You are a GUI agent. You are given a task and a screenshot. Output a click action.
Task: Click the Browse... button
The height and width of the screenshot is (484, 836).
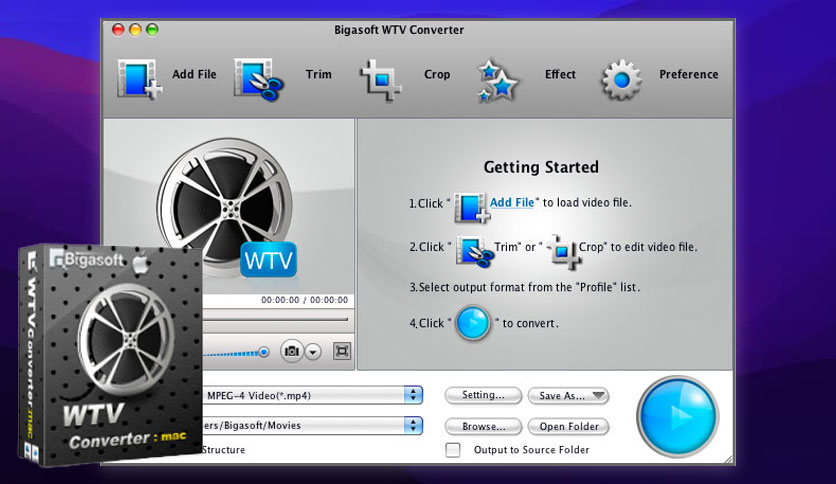483,426
